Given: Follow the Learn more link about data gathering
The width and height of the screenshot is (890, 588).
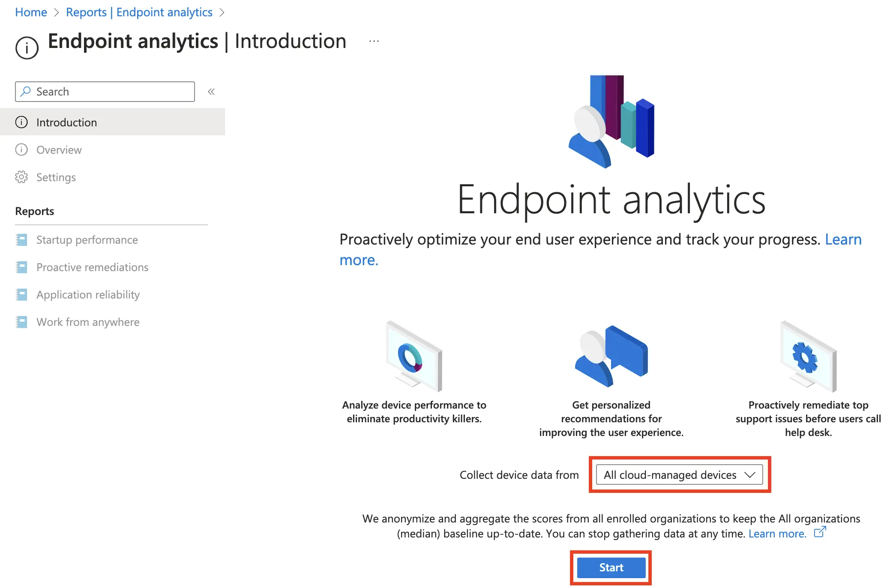Looking at the screenshot, I should (x=777, y=534).
